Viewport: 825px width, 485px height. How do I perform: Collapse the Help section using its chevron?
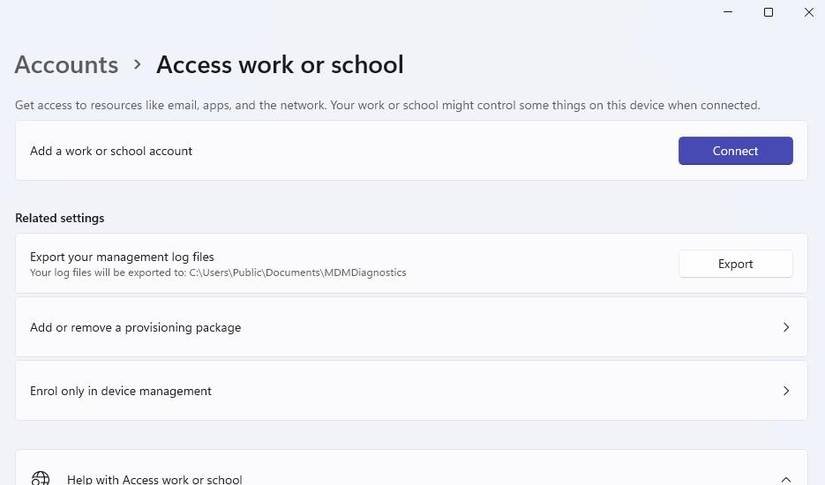pyautogui.click(x=786, y=479)
